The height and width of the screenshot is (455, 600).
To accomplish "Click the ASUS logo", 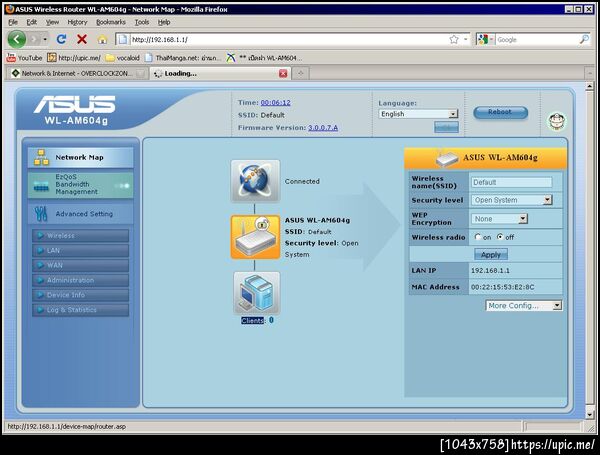I will click(x=75, y=104).
